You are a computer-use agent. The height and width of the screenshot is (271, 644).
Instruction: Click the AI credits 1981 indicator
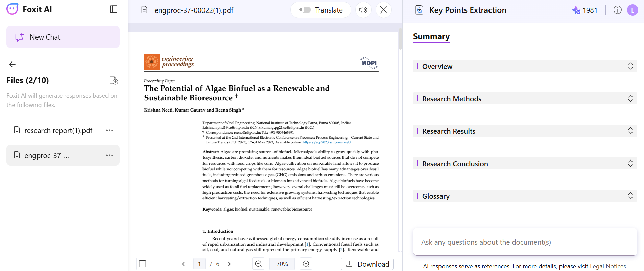pyautogui.click(x=585, y=10)
